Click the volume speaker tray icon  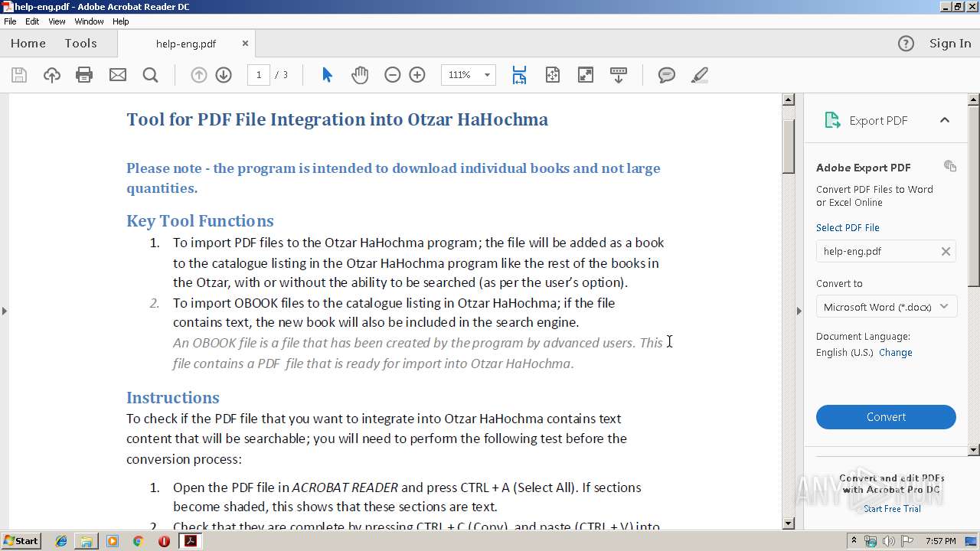pos(888,541)
